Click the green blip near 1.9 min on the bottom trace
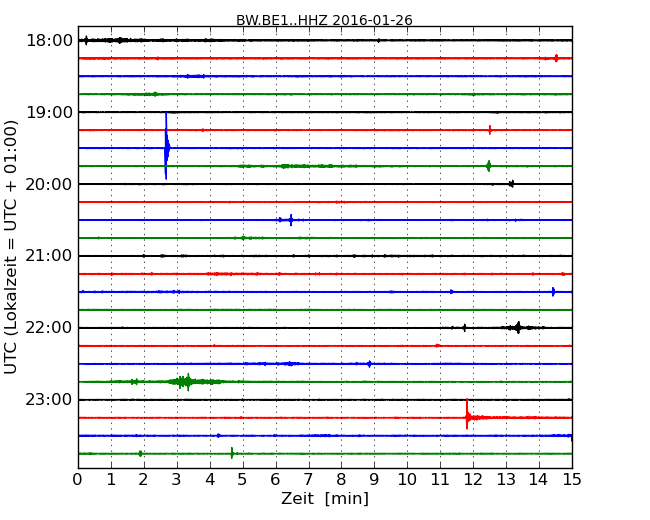650x520 pixels. (141, 454)
